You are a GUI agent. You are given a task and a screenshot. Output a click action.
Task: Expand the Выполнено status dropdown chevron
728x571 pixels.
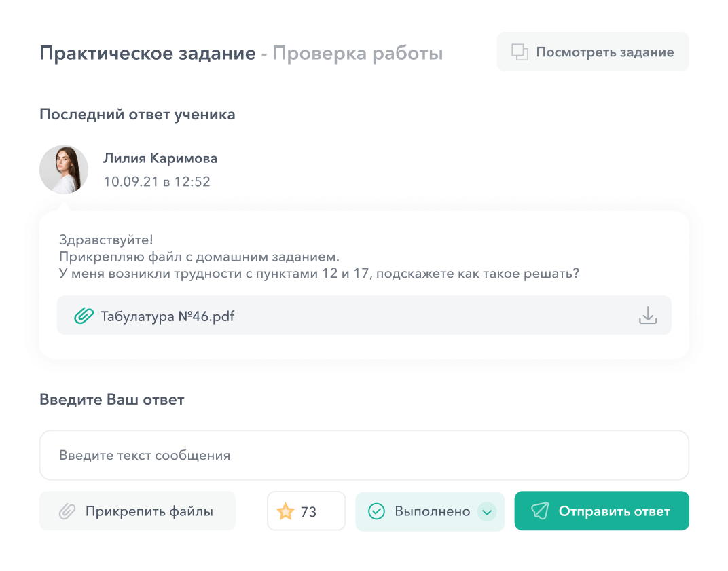486,511
